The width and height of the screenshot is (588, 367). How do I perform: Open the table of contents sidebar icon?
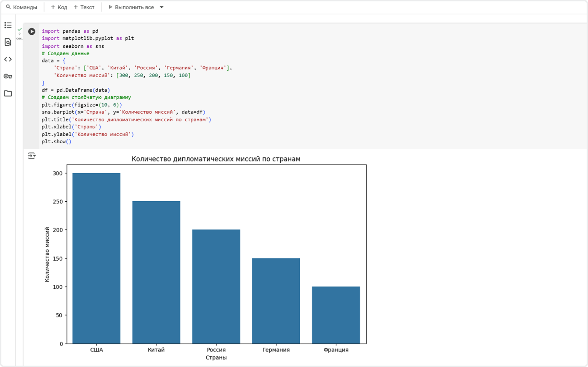(8, 25)
